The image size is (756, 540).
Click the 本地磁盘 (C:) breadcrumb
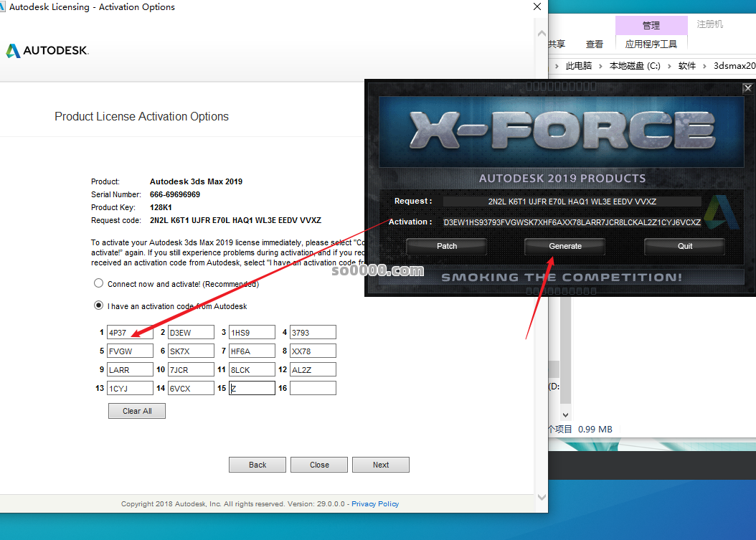[x=634, y=66]
